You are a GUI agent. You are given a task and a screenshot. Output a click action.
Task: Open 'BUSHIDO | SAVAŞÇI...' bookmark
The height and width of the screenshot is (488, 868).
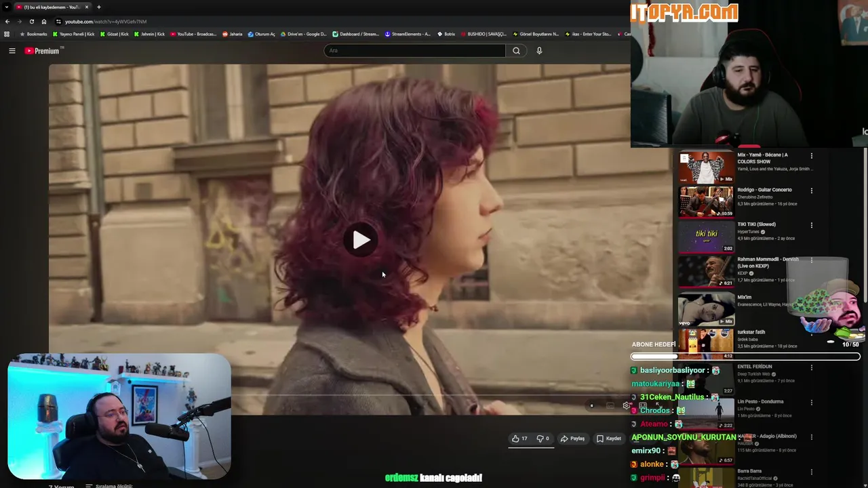tap(484, 34)
